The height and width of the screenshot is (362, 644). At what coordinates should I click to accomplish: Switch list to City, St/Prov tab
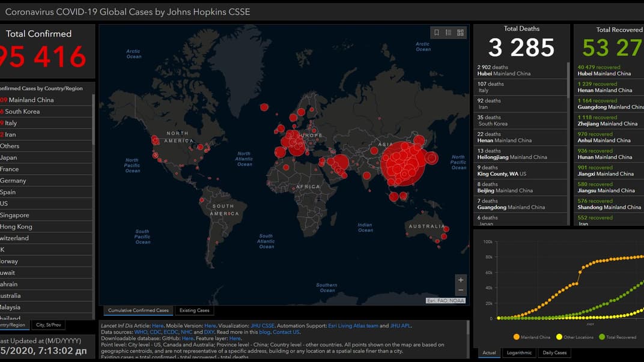[x=48, y=325]
